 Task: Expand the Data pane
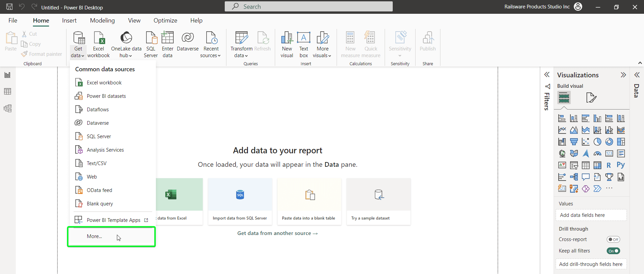tap(637, 75)
